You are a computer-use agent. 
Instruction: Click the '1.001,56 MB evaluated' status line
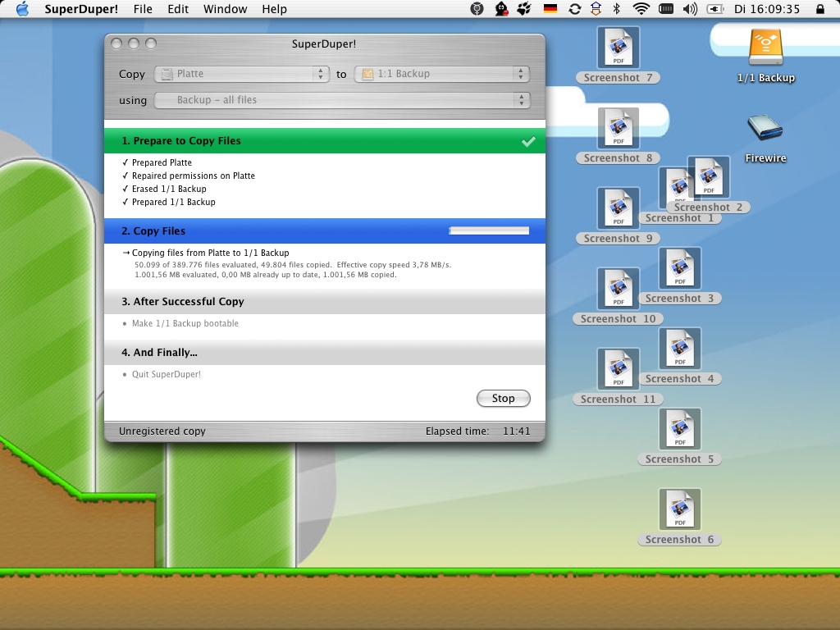266,275
